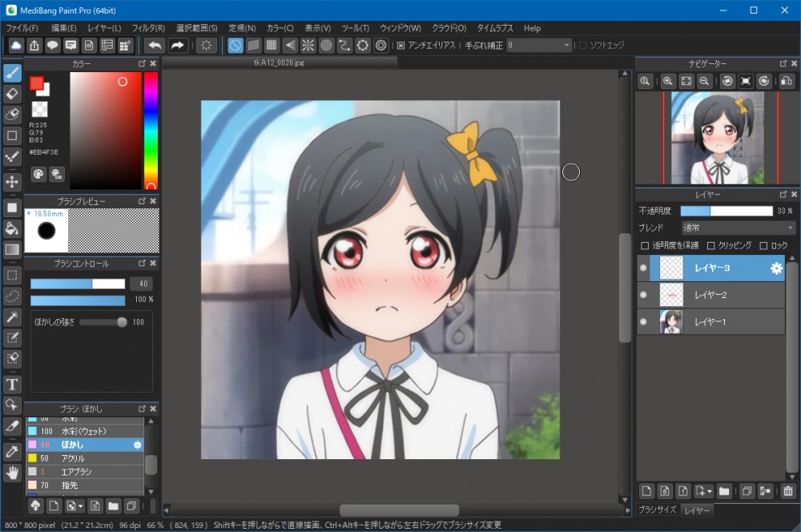The height and width of the screenshot is (532, 801).
Task: Open the 手ぶれ補正 stabilizer dropdown
Action: pos(538,46)
